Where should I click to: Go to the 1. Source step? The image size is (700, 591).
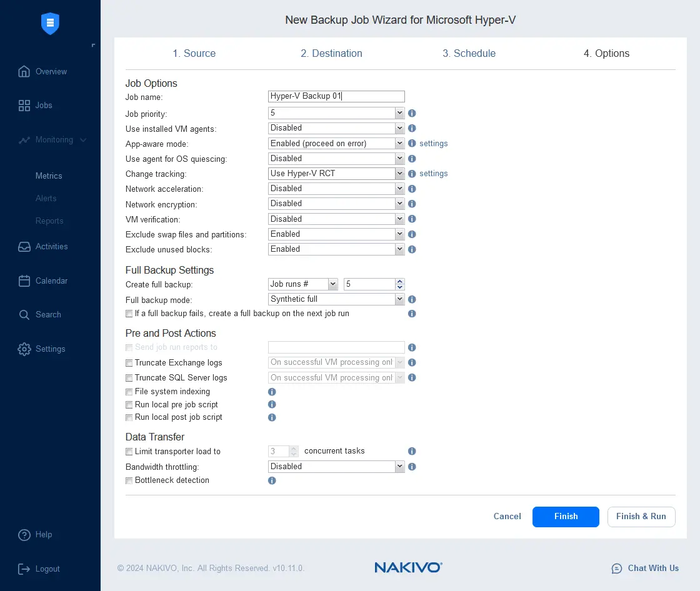coord(194,54)
